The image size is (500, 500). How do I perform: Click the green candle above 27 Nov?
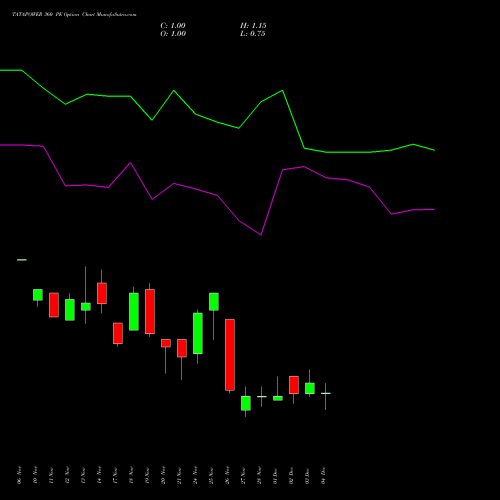click(x=246, y=403)
